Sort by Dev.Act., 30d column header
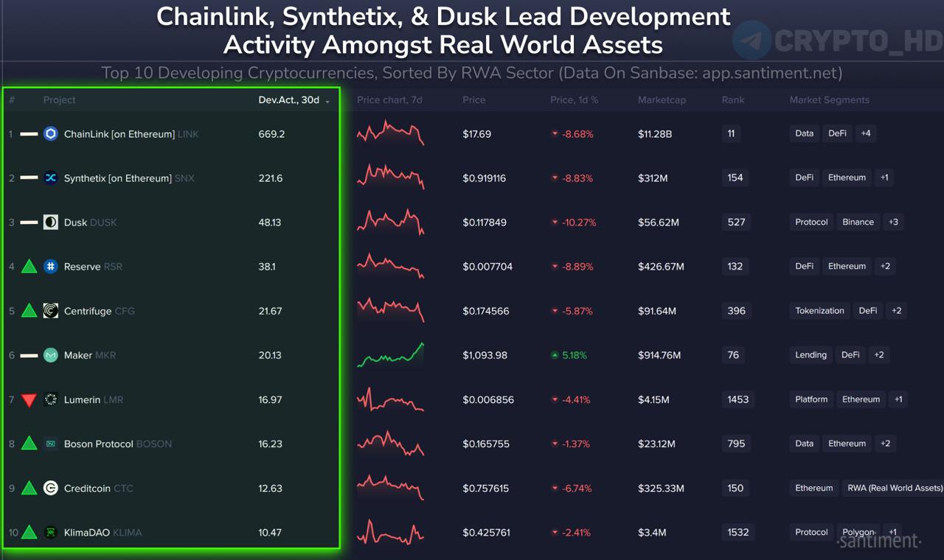The image size is (944, 560). pyautogui.click(x=294, y=99)
